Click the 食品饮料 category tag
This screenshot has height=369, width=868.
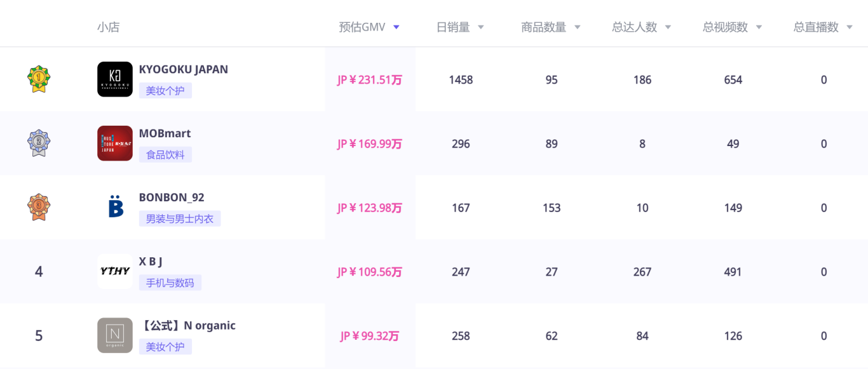[165, 154]
